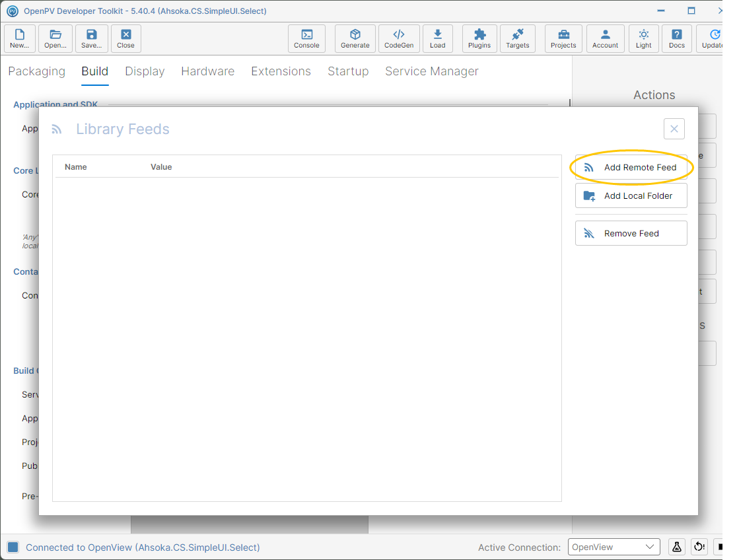The height and width of the screenshot is (560, 737).
Task: Maximize the OpenPV Developer Toolkit window
Action: [691, 11]
